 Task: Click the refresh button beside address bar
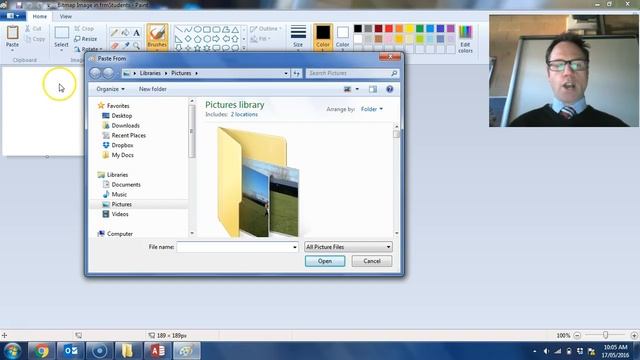pos(296,73)
